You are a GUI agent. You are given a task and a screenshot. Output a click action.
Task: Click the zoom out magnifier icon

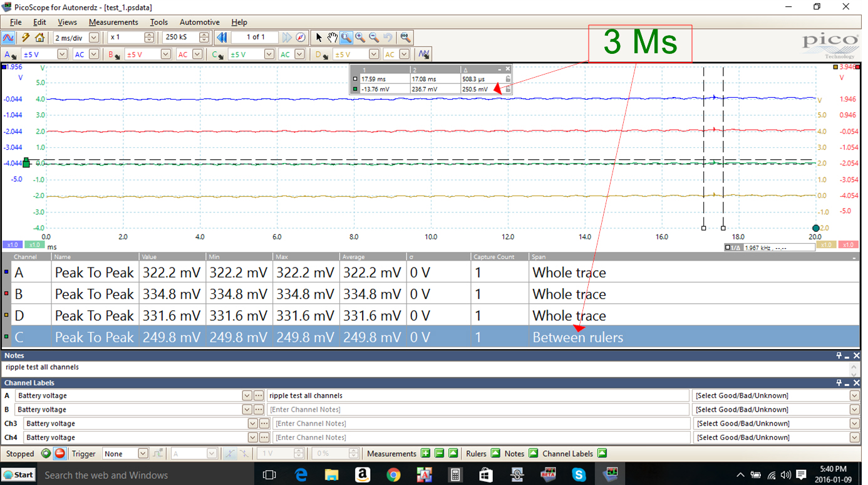click(374, 38)
